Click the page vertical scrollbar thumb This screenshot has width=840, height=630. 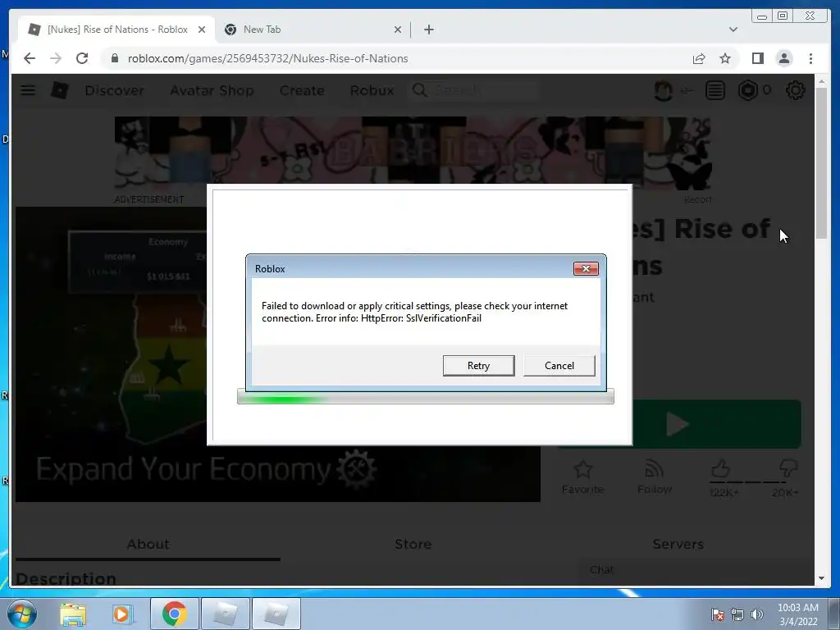pyautogui.click(x=821, y=164)
